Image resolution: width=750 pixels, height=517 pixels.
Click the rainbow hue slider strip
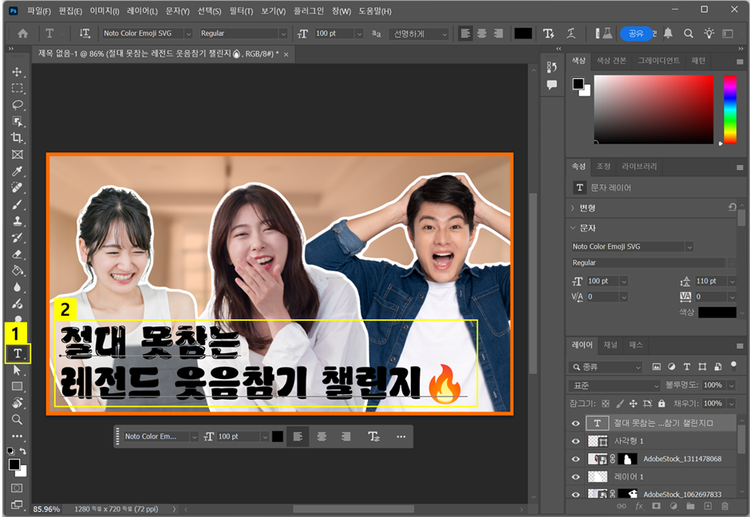click(x=730, y=110)
